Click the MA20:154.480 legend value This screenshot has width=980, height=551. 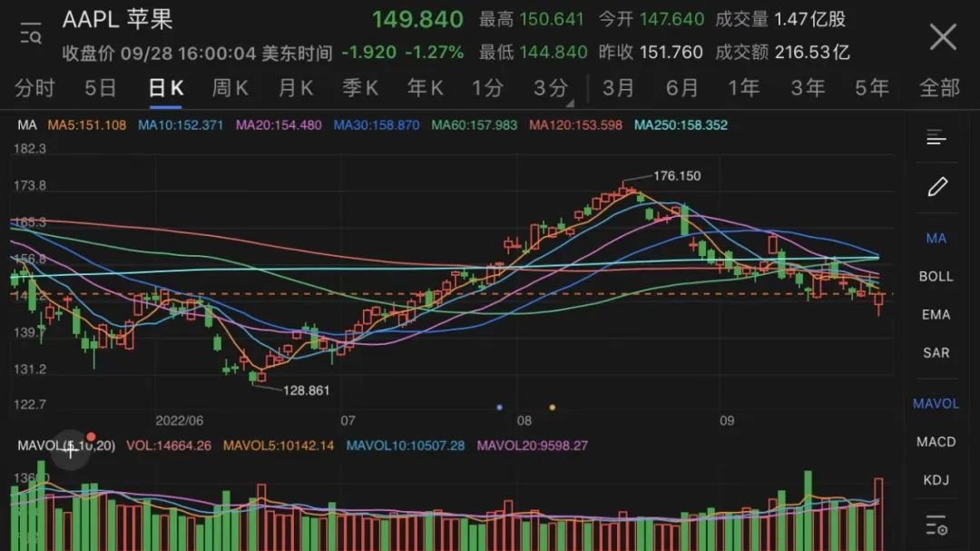tap(279, 125)
